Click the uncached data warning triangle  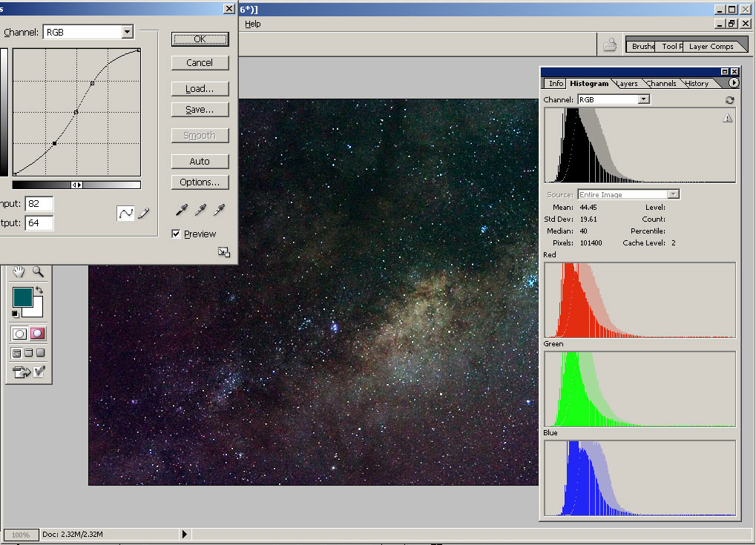tap(727, 119)
